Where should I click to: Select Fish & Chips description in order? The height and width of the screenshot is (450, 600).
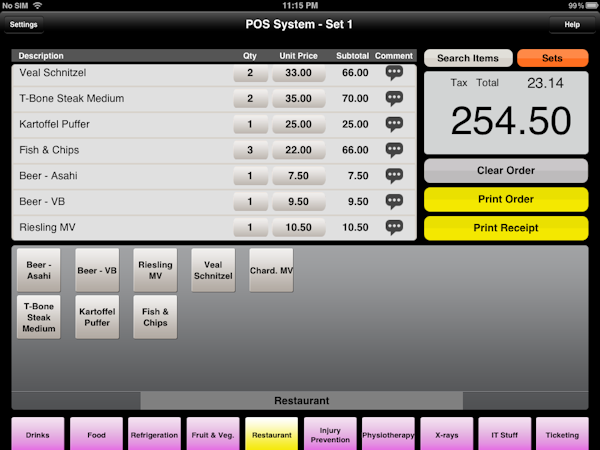(49, 150)
